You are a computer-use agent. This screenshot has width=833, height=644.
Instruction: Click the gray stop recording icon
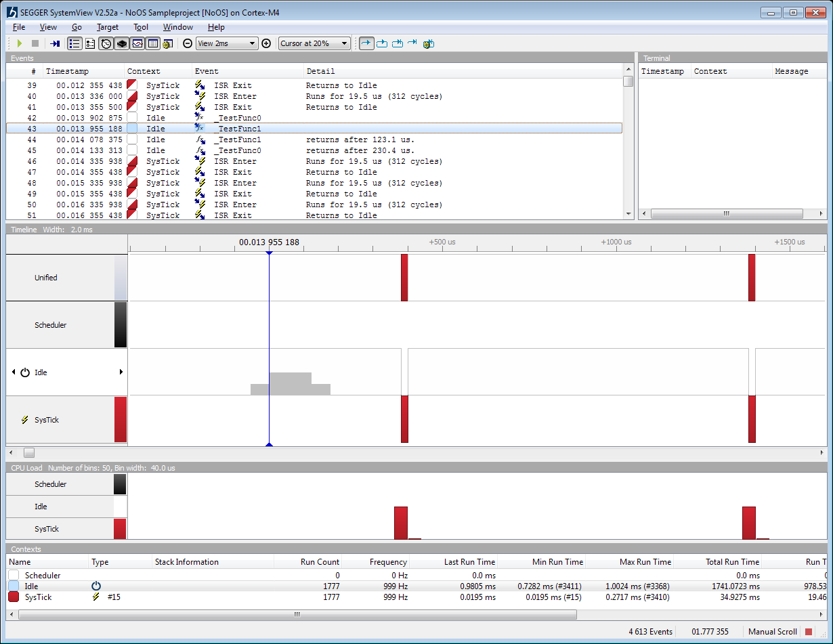35,43
